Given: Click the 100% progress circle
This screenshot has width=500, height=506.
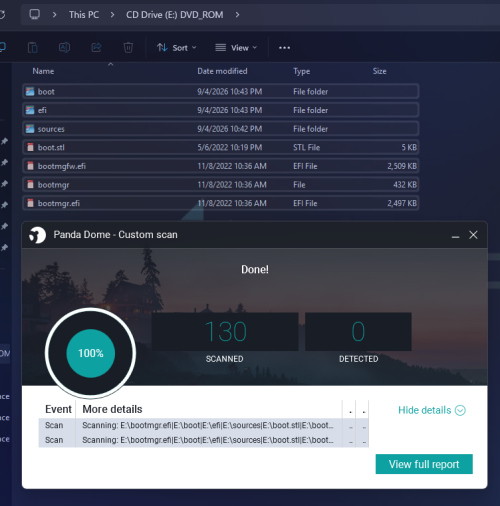Looking at the screenshot, I should [x=91, y=353].
